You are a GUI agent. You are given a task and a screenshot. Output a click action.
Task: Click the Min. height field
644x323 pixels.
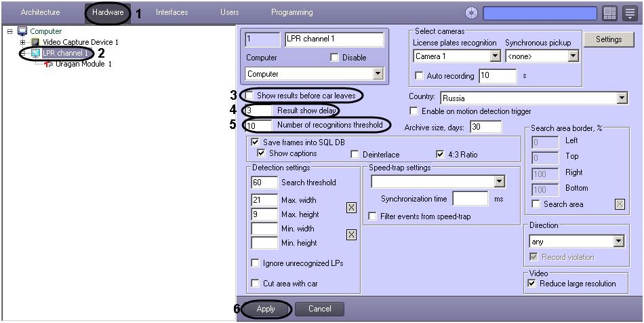click(x=264, y=243)
